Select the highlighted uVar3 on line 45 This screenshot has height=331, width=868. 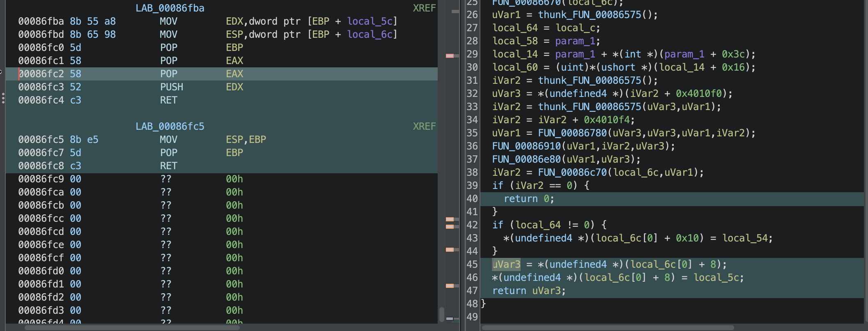tap(506, 264)
